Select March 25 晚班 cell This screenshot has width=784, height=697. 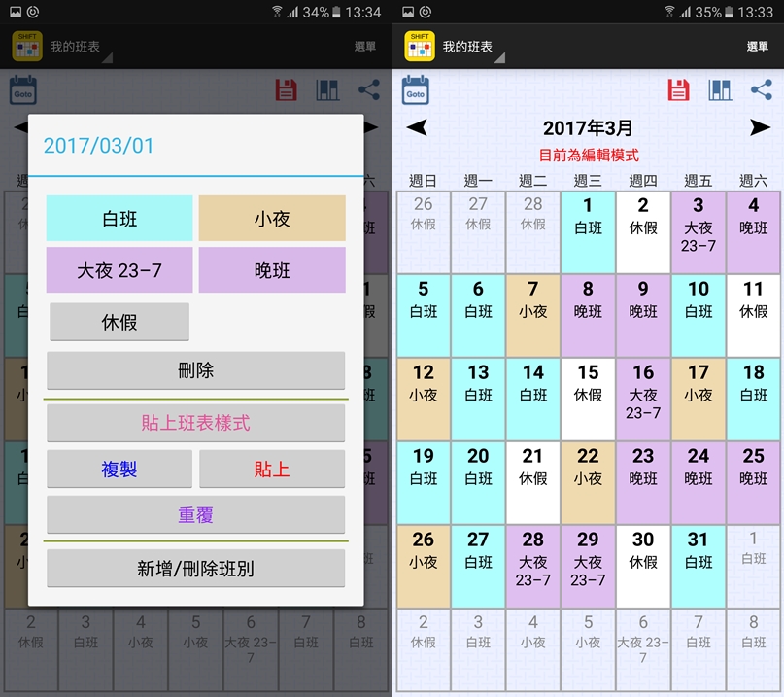point(753,483)
